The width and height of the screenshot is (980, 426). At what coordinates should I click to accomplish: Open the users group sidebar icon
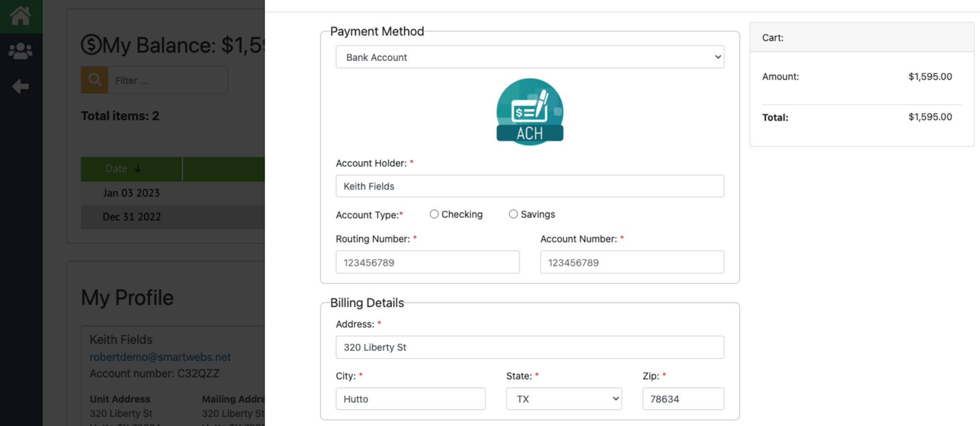coord(21,51)
